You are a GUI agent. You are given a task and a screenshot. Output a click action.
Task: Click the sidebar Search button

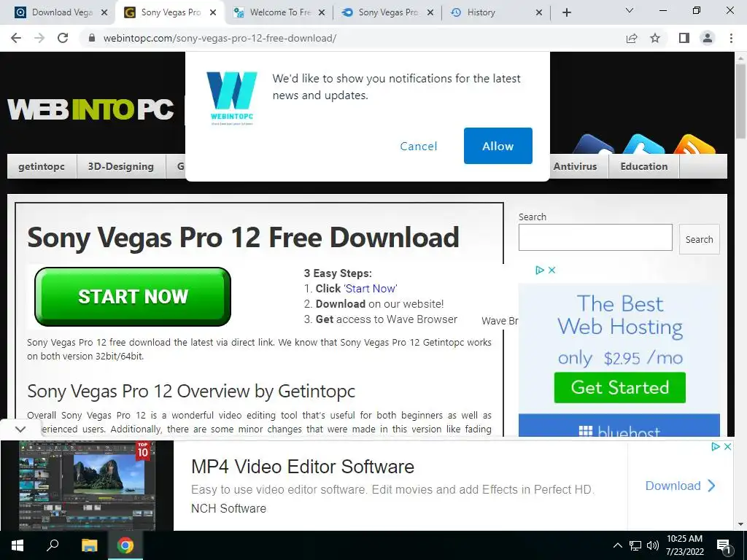coord(699,239)
